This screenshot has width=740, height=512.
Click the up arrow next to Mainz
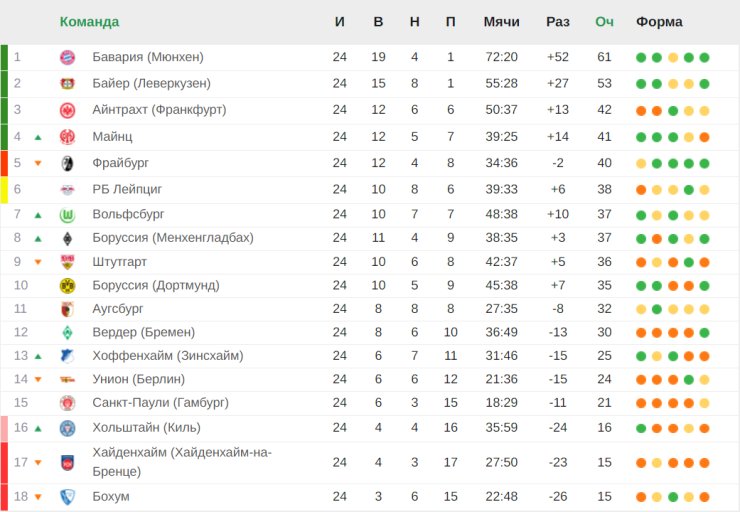click(x=38, y=137)
